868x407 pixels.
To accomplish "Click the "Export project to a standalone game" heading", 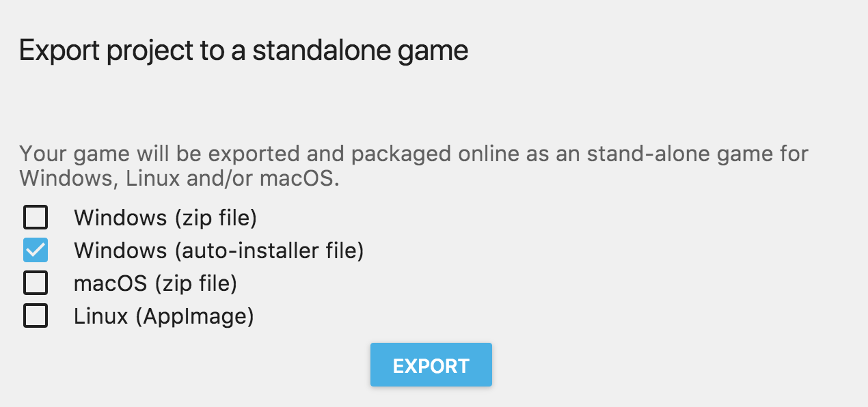I will (243, 51).
